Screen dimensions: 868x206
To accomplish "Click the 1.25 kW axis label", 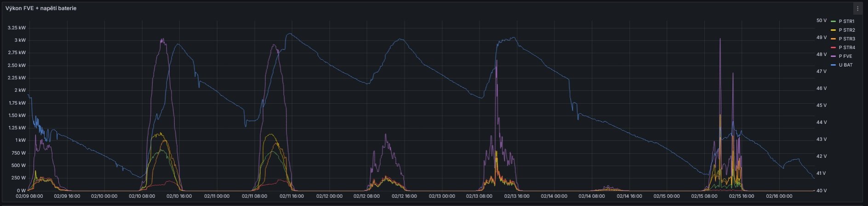I will (17, 128).
